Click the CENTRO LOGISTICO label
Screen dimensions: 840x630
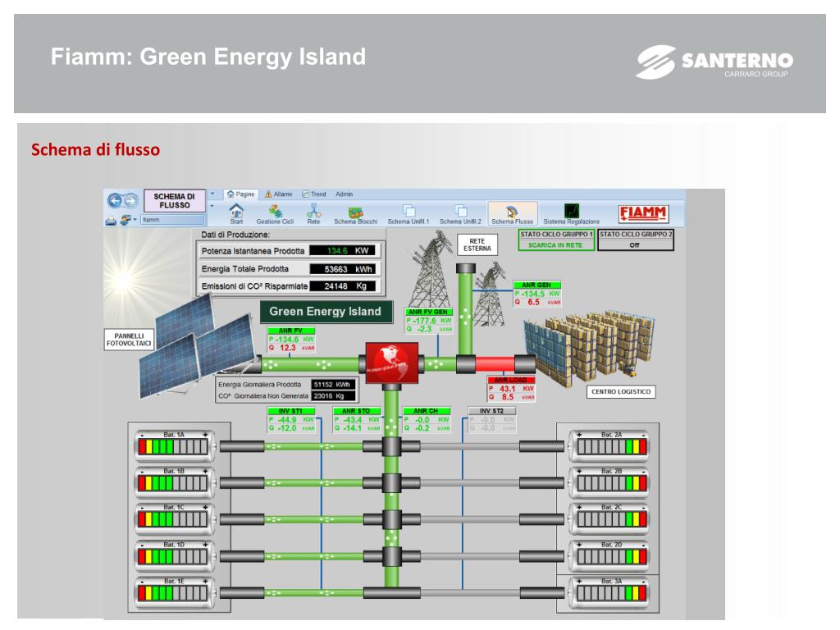[x=621, y=391]
